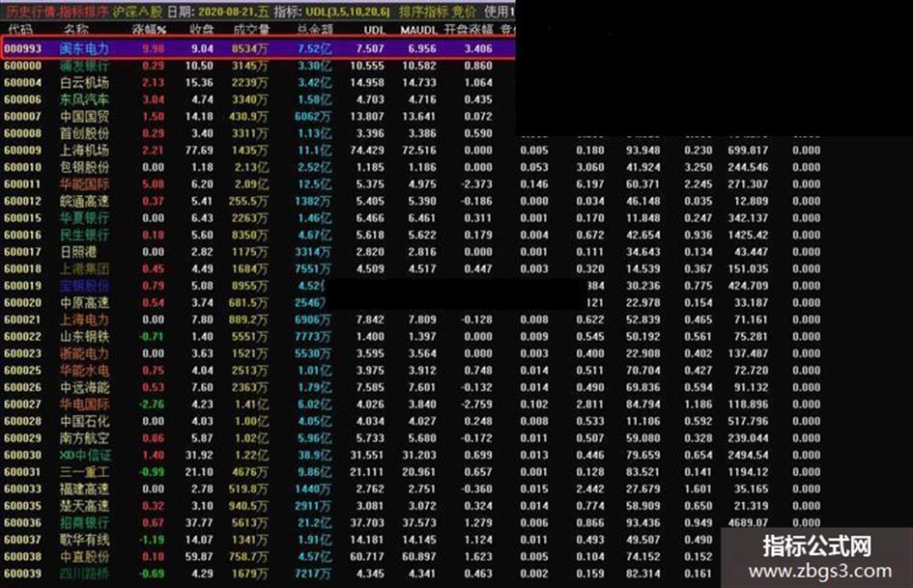Viewport: 913px width, 588px height.
Task: Change the date 2020-08-21,五
Action: [x=234, y=12]
